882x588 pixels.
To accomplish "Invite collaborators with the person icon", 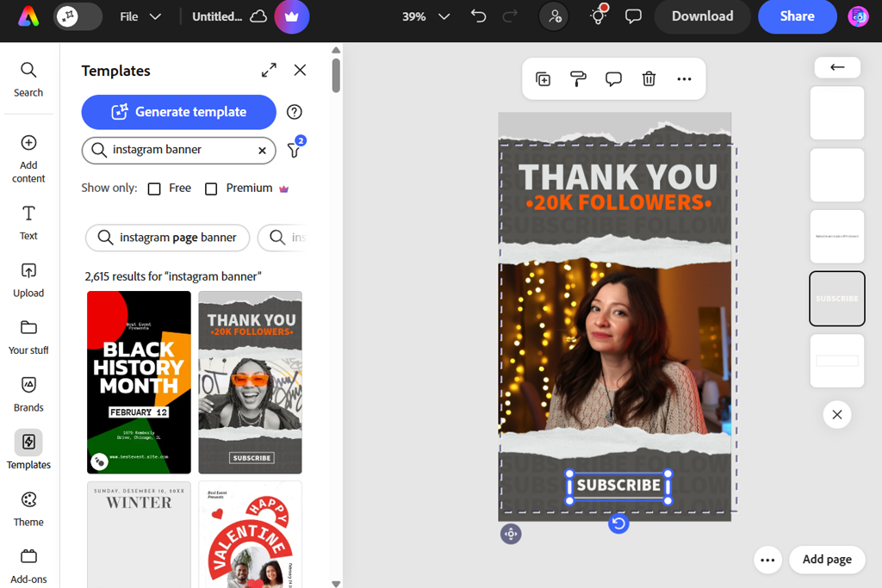I will (554, 17).
